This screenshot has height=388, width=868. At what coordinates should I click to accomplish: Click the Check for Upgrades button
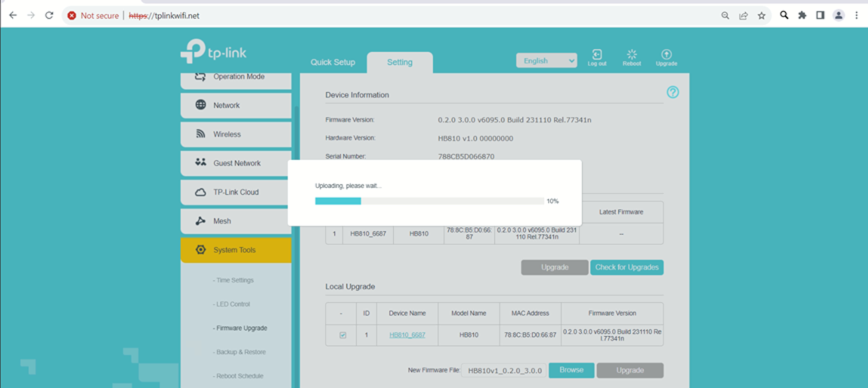point(627,267)
